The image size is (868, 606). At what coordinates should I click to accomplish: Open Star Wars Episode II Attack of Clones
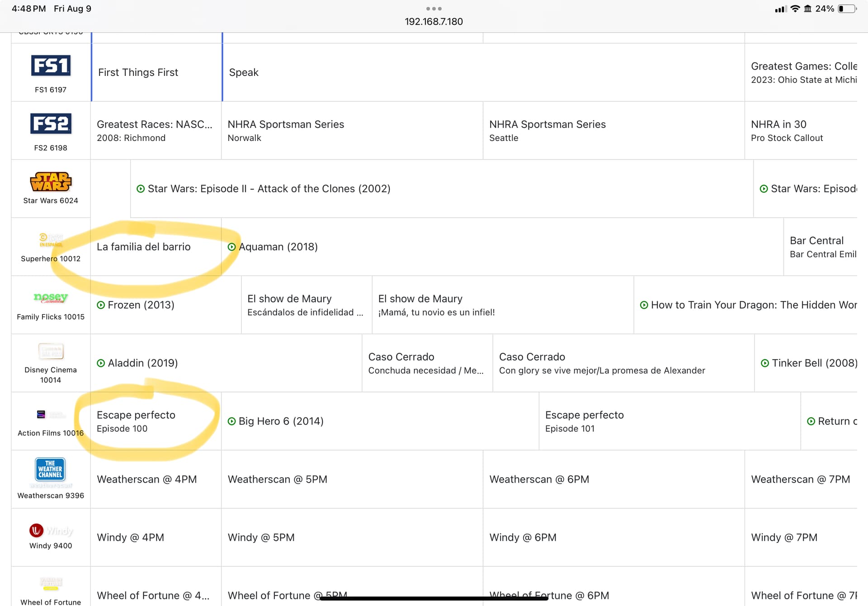[269, 189]
